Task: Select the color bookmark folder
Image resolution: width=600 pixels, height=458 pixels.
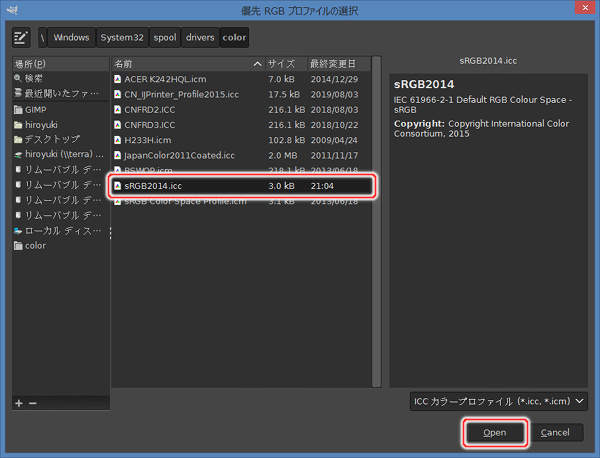Action: (60, 246)
